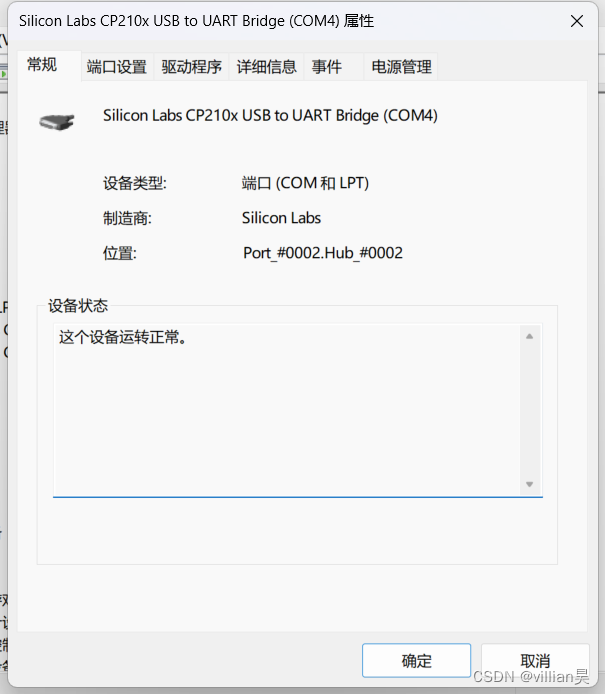Click the 设备类型: label
Screen dimensions: 605x694
coord(135,183)
